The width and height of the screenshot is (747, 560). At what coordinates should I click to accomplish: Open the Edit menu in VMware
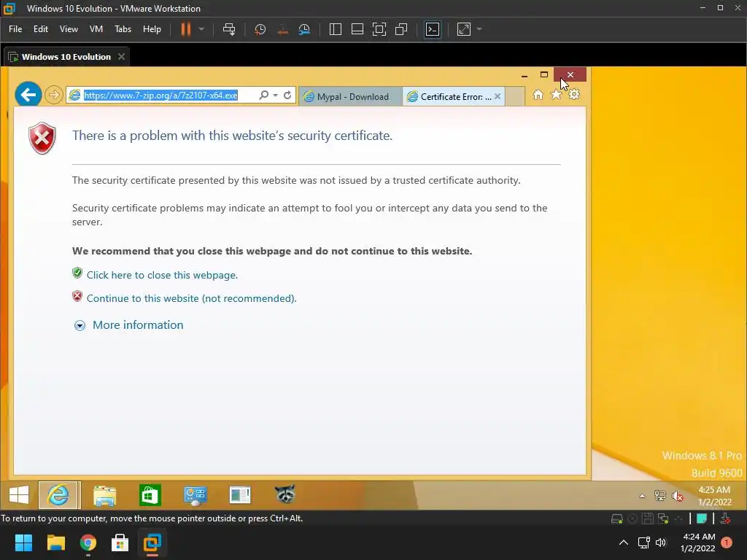pyautogui.click(x=41, y=29)
